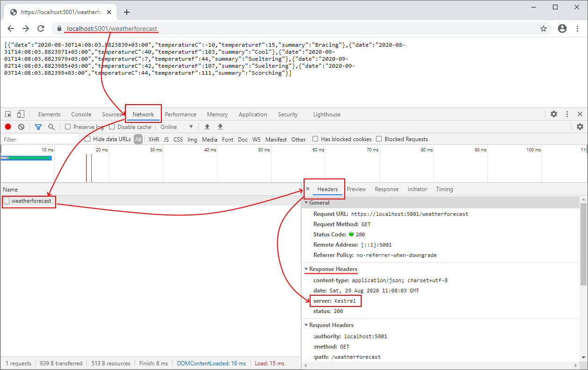Select the Headers detail tab
This screenshot has width=588, height=370.
coord(327,189)
